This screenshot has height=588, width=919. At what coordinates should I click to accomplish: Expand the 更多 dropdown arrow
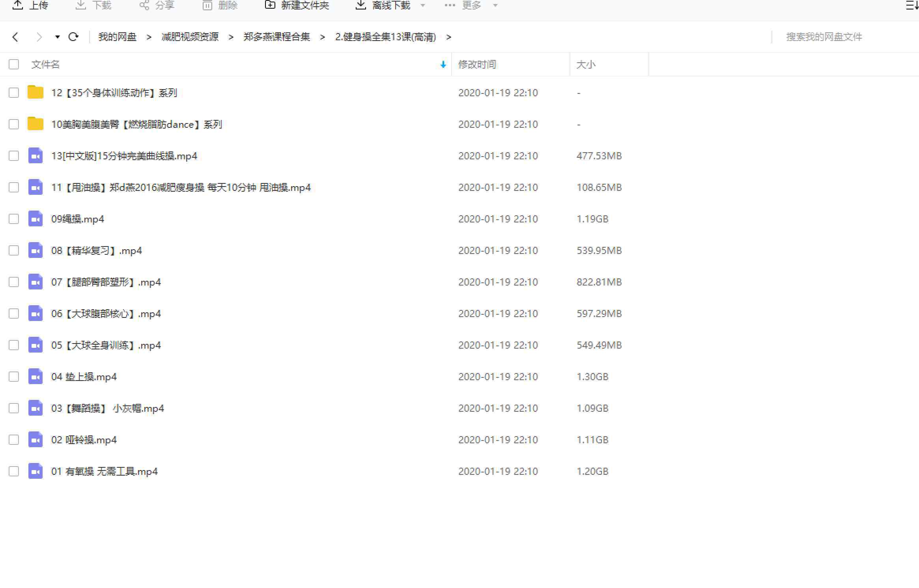pyautogui.click(x=495, y=6)
